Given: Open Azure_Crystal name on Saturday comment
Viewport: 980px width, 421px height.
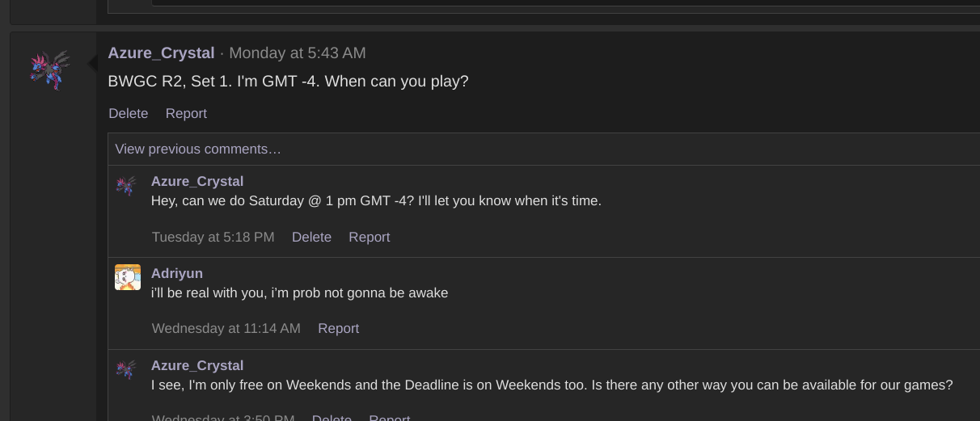Looking at the screenshot, I should point(197,182).
